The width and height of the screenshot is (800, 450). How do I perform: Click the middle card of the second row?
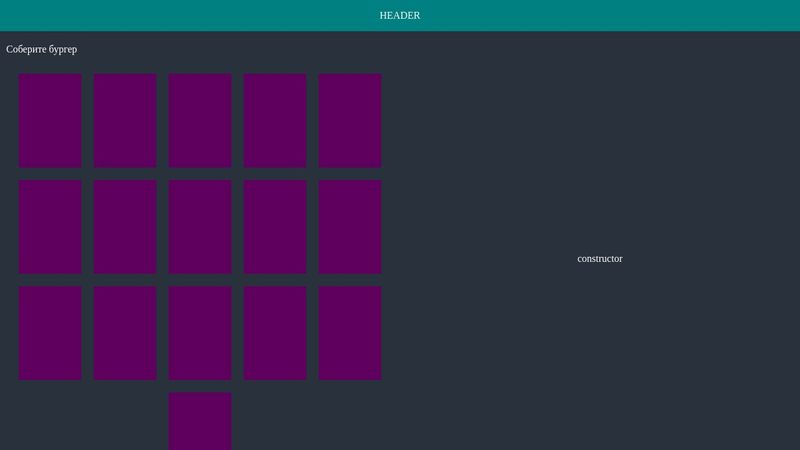click(200, 226)
